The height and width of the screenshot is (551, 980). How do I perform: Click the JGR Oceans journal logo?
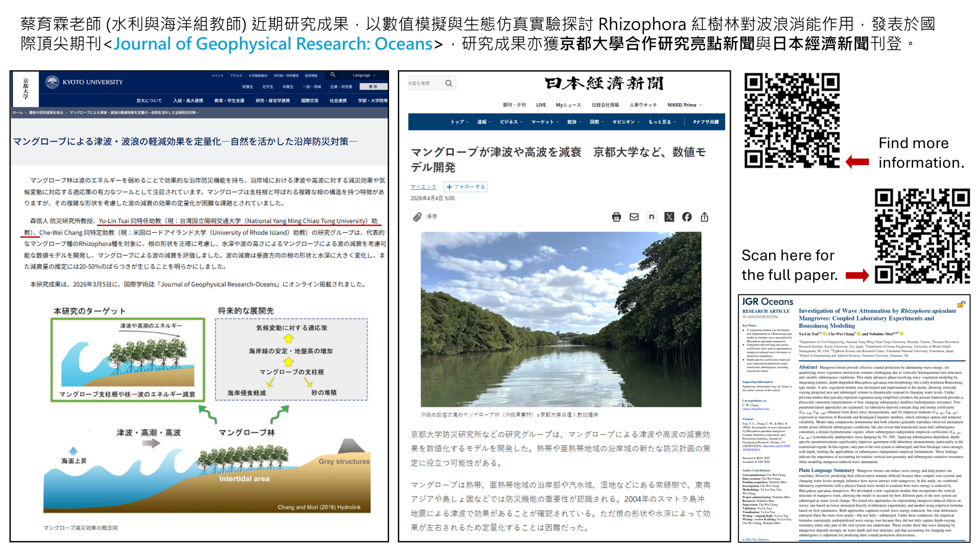click(767, 302)
